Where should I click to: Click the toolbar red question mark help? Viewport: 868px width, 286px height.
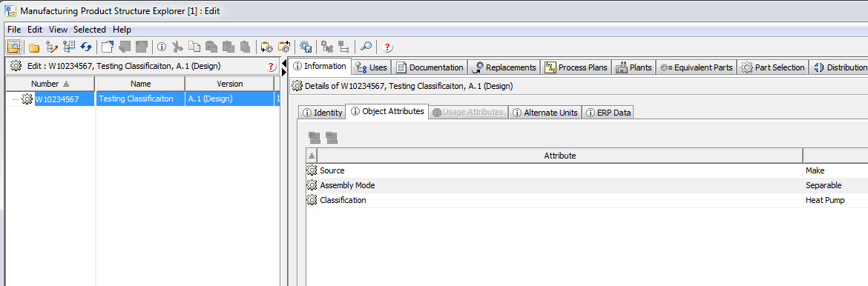387,47
